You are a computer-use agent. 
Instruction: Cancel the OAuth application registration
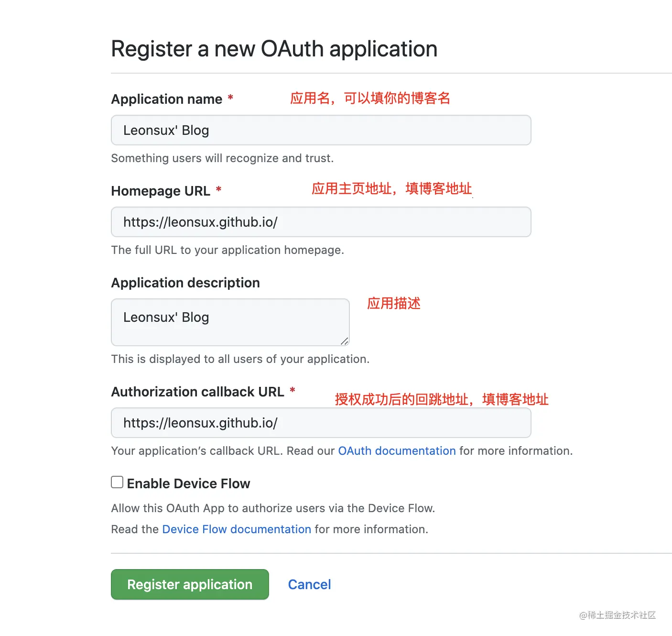[309, 584]
